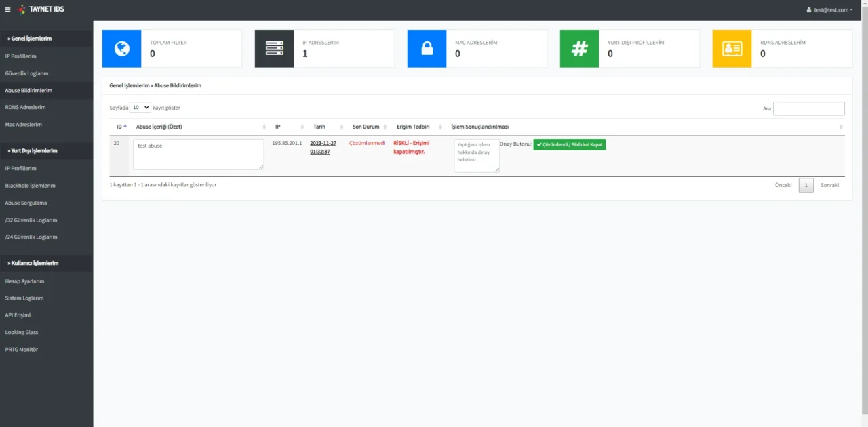Viewport: 868px width, 427px height.
Task: Click the ID card icon on RDNS Adreslerim card
Action: click(x=732, y=49)
